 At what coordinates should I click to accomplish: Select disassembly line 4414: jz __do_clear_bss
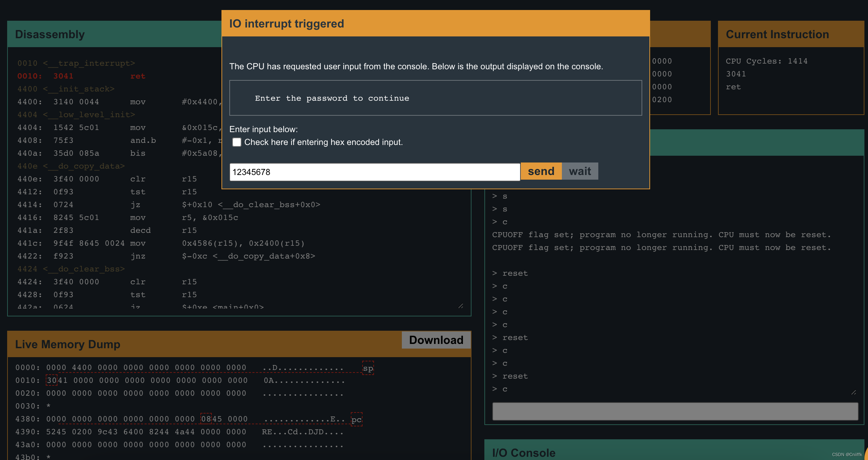click(x=169, y=205)
